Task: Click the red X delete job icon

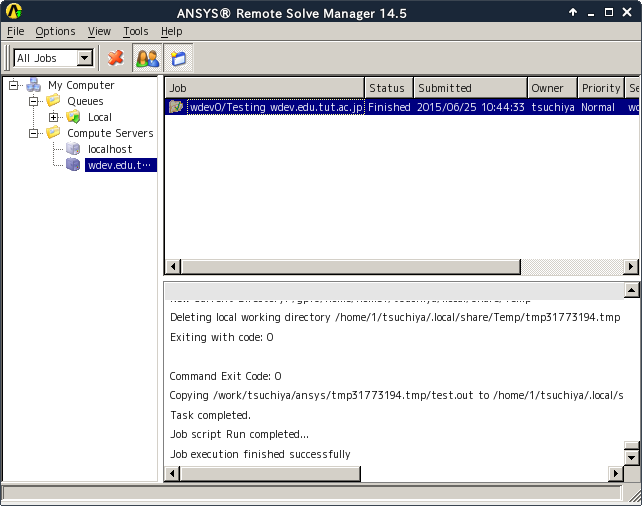Action: 116,58
